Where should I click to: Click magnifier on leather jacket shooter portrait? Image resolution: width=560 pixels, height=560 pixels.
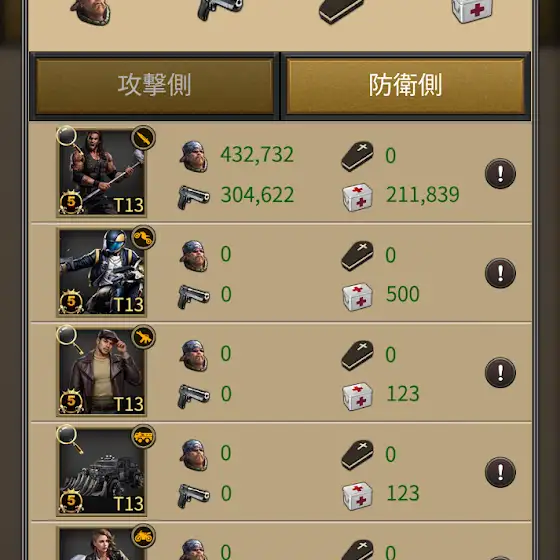click(68, 338)
